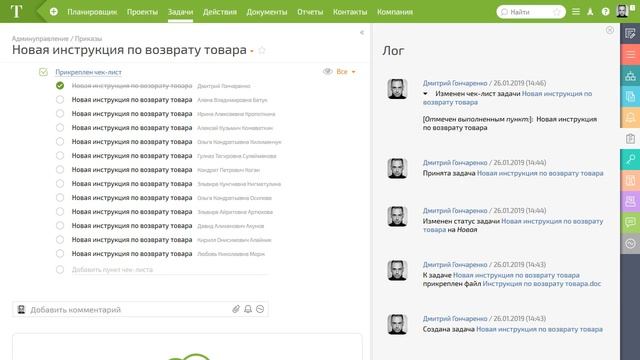Click the smiley icon in the comment box

point(260,309)
